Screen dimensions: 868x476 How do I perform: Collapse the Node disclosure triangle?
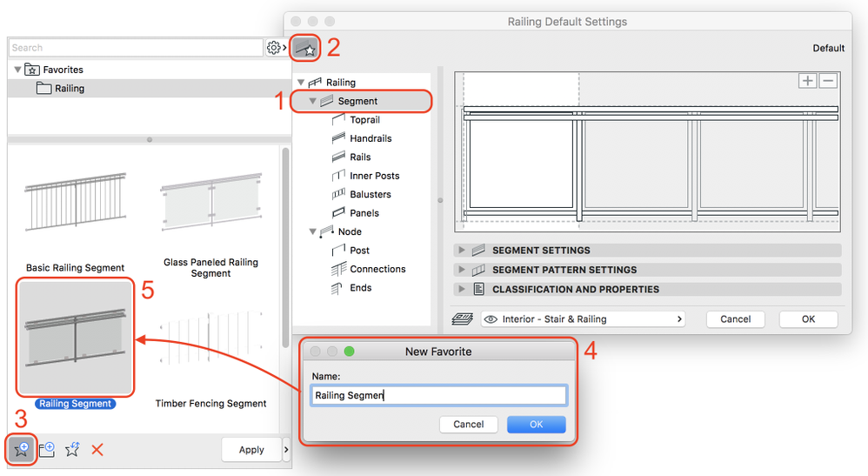click(313, 231)
